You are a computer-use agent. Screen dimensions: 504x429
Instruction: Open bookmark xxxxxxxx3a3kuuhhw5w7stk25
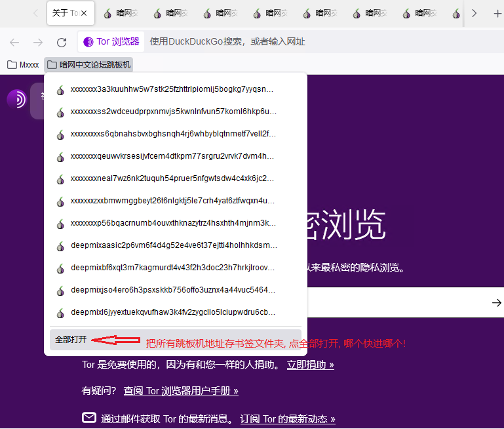click(176, 89)
